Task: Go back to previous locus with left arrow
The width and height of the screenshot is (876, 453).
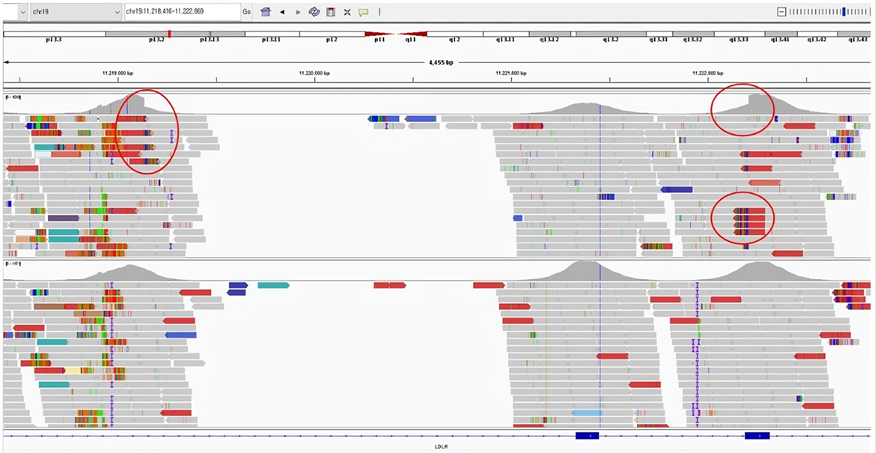Action: pyautogui.click(x=282, y=12)
